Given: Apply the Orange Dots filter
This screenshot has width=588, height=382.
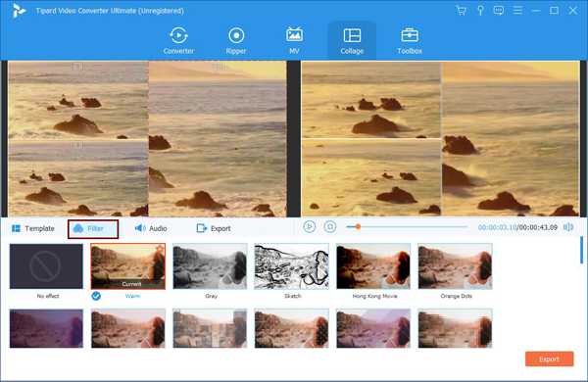Looking at the screenshot, I should (456, 266).
